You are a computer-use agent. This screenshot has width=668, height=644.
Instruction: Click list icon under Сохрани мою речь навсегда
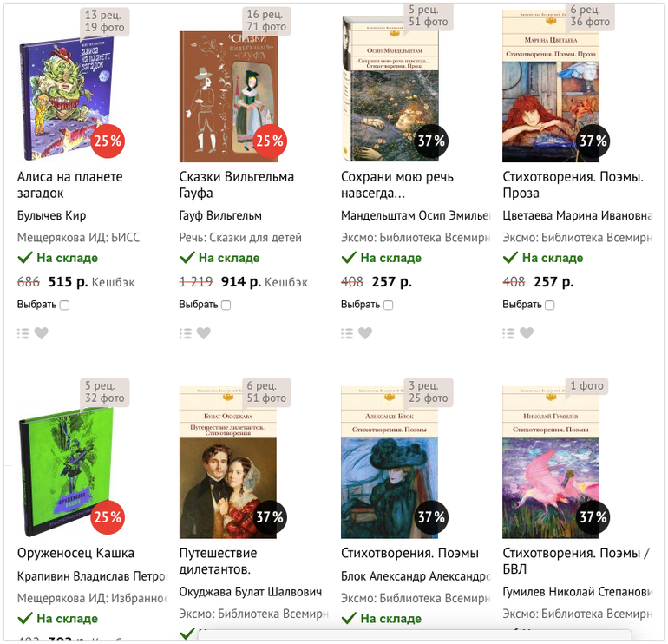click(347, 333)
